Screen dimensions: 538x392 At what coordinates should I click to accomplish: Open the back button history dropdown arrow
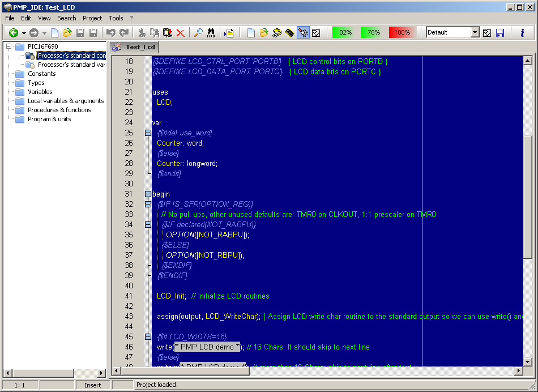[x=24, y=33]
